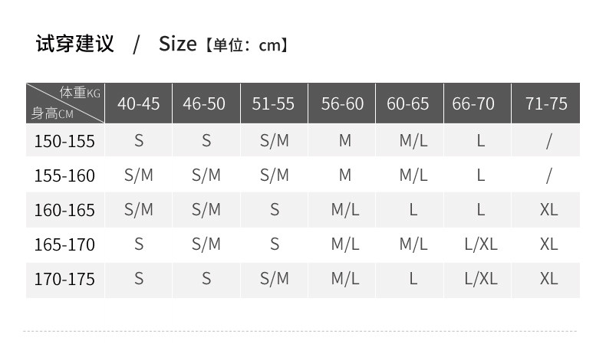Click the L/XL cell in the 165-170 row
The height and width of the screenshot is (364, 606).
[x=481, y=244]
